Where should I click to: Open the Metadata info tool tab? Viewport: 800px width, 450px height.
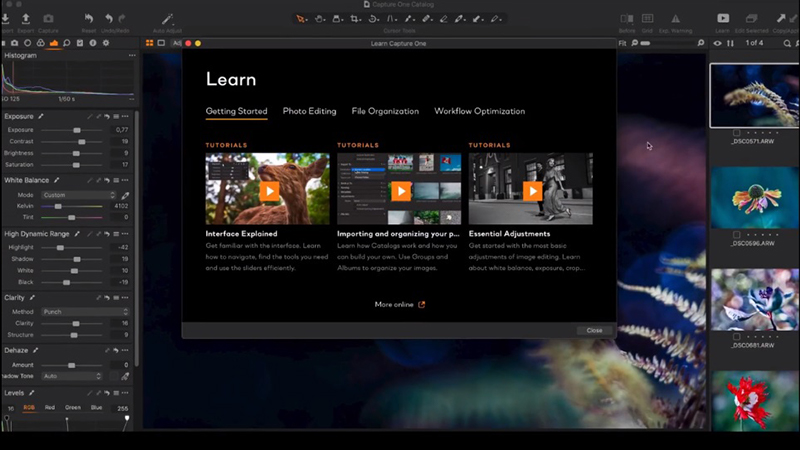[x=93, y=43]
